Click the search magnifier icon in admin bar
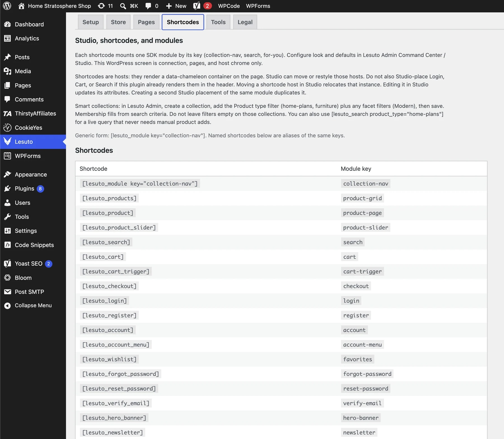Image resolution: width=504 pixels, height=439 pixels. [x=123, y=6]
